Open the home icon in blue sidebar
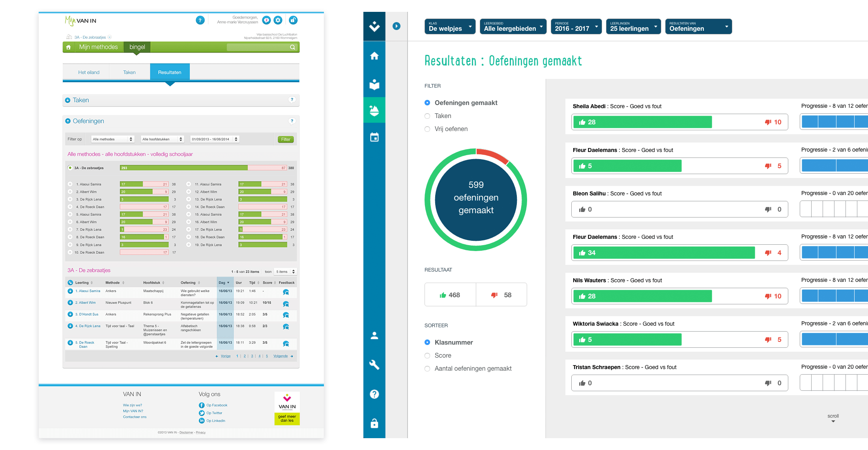The width and height of the screenshot is (868, 450). 374,56
